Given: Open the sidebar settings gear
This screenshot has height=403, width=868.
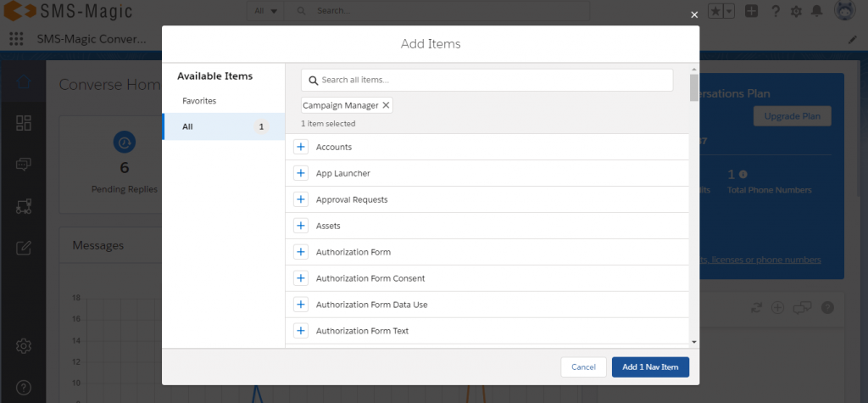Looking at the screenshot, I should coord(23,346).
